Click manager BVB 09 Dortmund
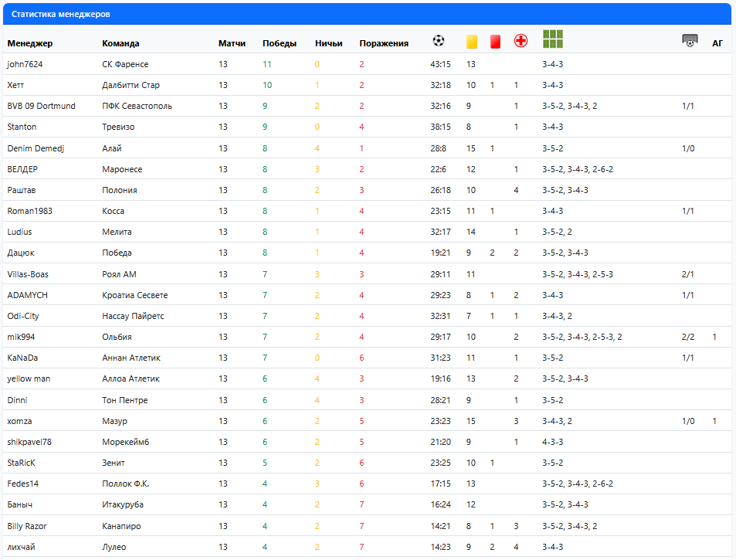736x560 pixels. (41, 106)
